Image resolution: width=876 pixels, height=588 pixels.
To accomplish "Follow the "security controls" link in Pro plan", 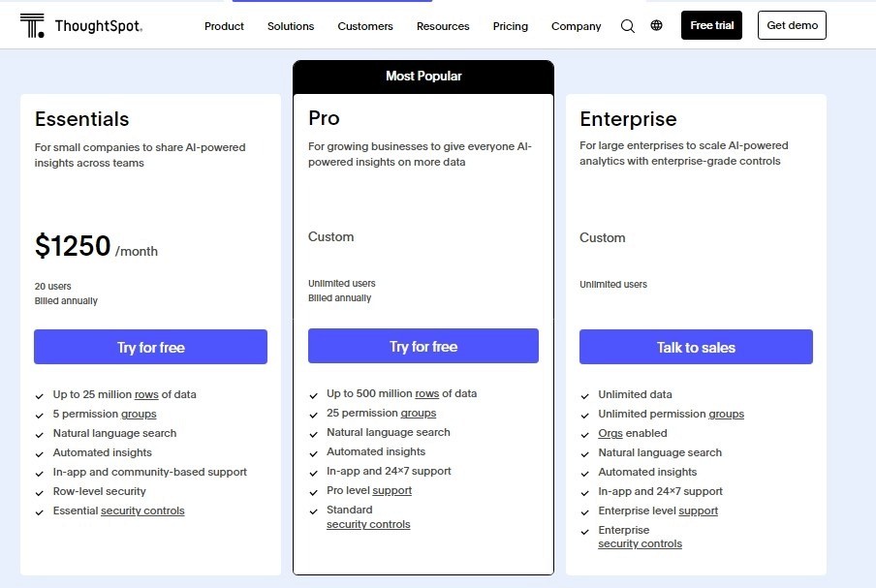I will (x=368, y=524).
